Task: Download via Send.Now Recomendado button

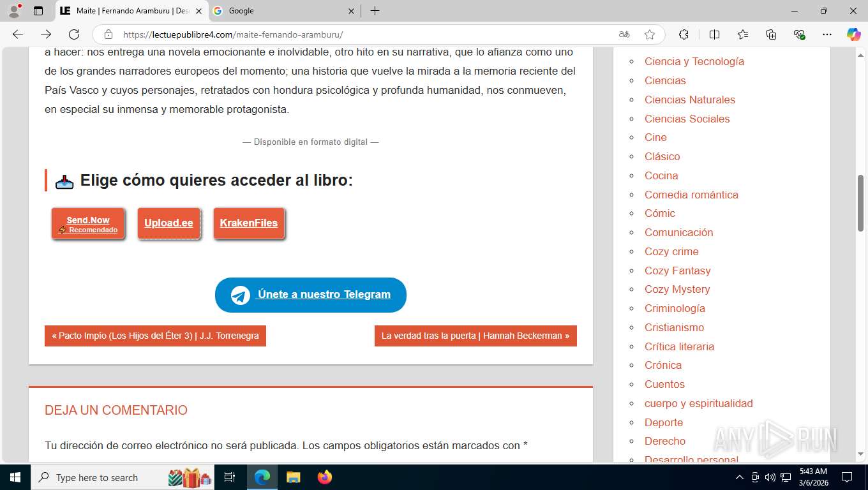Action: [88, 224]
